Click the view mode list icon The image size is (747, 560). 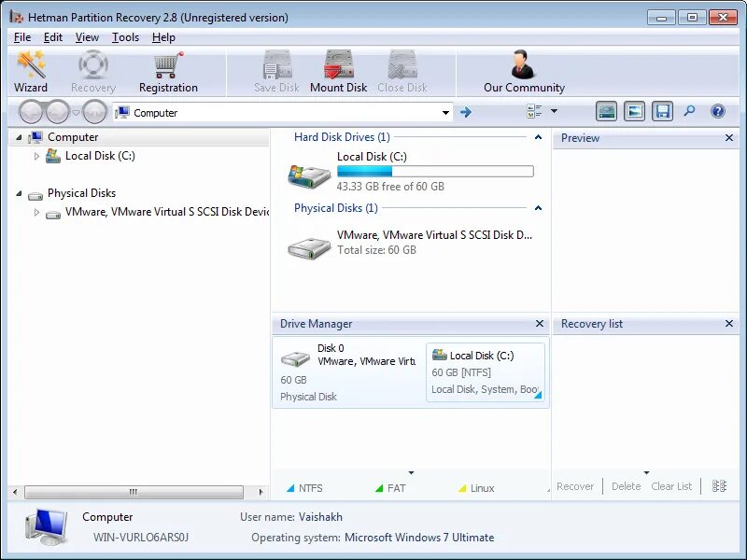click(x=534, y=111)
